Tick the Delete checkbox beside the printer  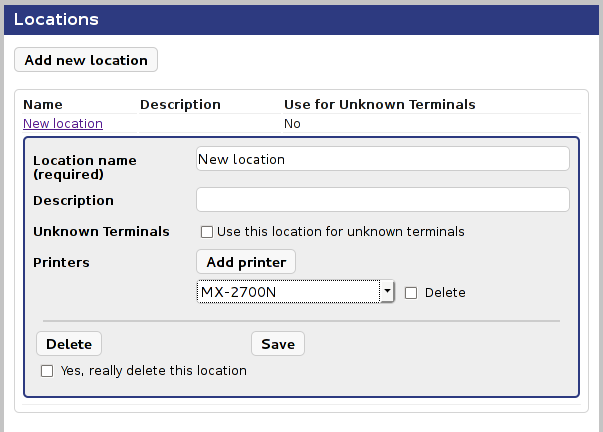(411, 293)
